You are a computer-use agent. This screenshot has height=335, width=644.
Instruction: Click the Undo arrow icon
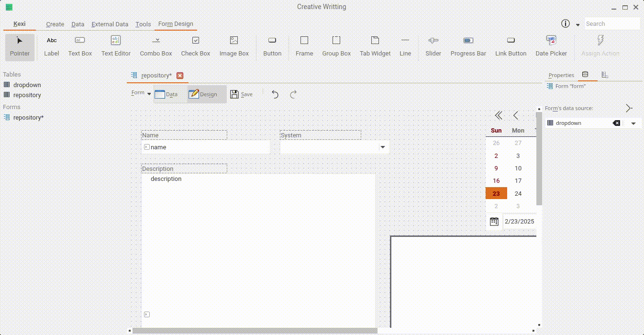coord(275,94)
